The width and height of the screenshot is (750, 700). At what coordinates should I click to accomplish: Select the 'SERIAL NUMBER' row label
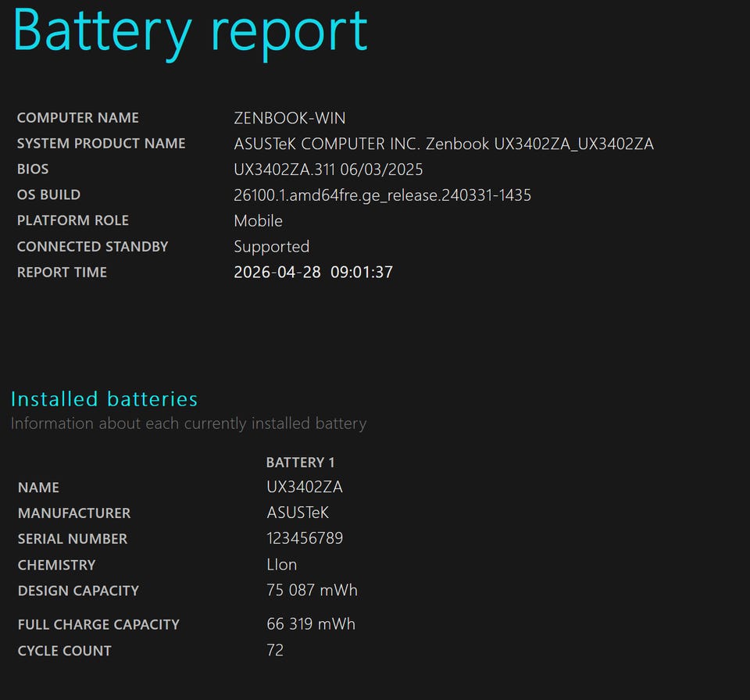(73, 539)
